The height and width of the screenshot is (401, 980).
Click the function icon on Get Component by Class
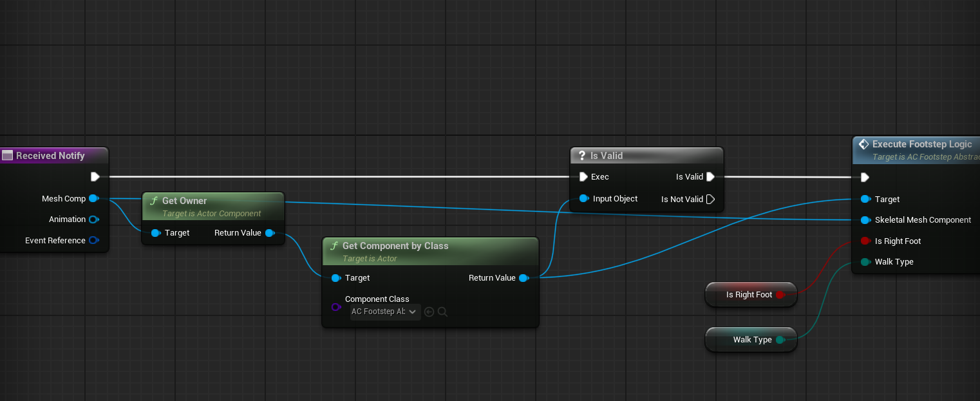pos(334,246)
